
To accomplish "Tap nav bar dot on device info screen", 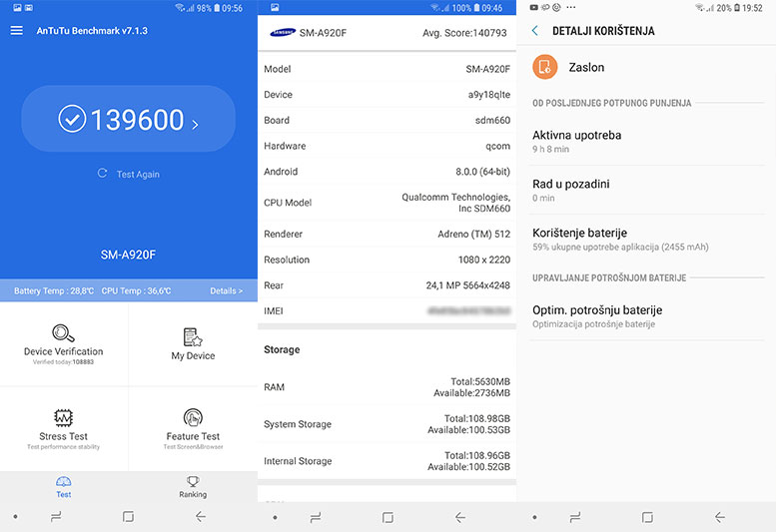I will [x=276, y=518].
